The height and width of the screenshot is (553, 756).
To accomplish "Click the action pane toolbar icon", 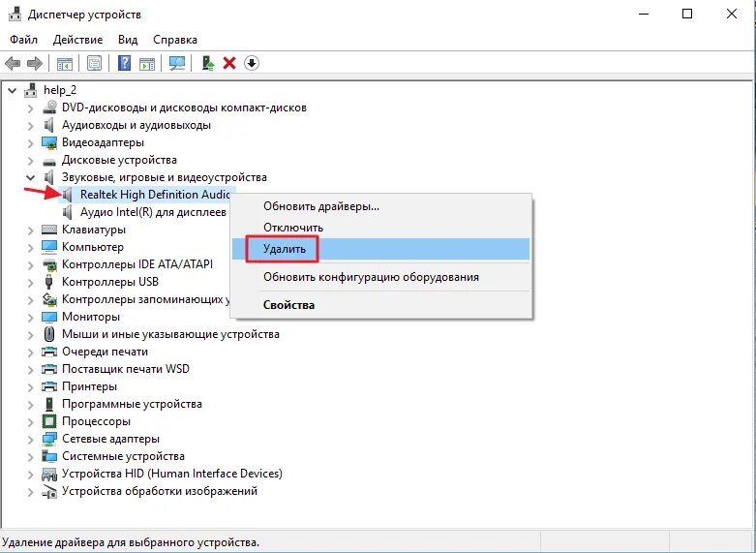I will click(147, 63).
